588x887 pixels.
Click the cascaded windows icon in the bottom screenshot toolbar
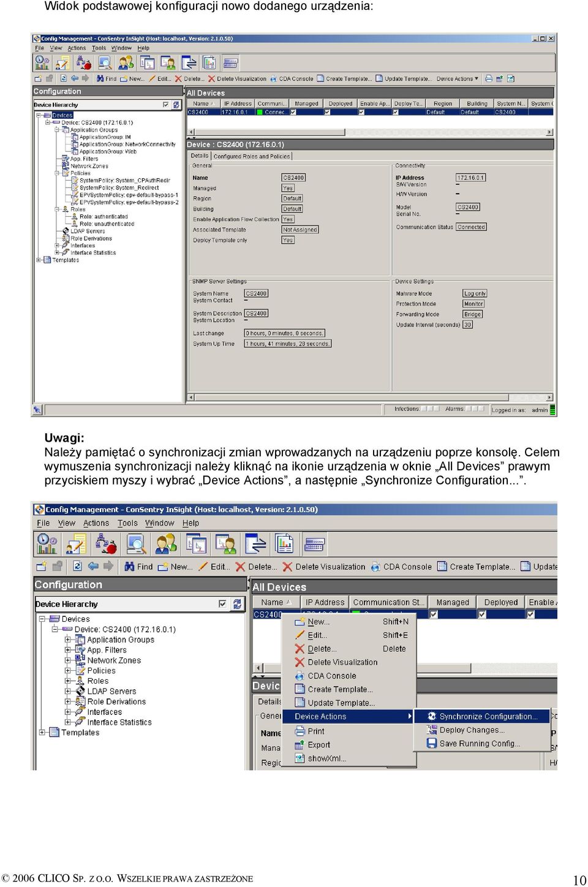coord(196,543)
